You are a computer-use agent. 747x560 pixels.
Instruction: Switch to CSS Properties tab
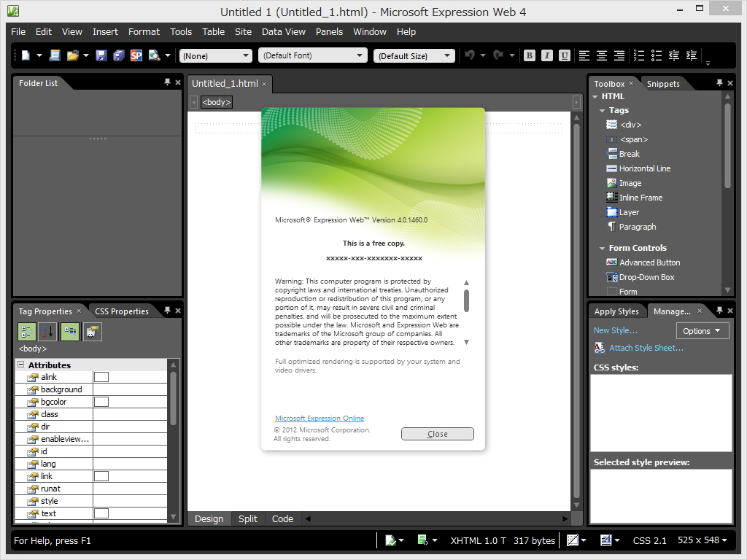tap(122, 311)
